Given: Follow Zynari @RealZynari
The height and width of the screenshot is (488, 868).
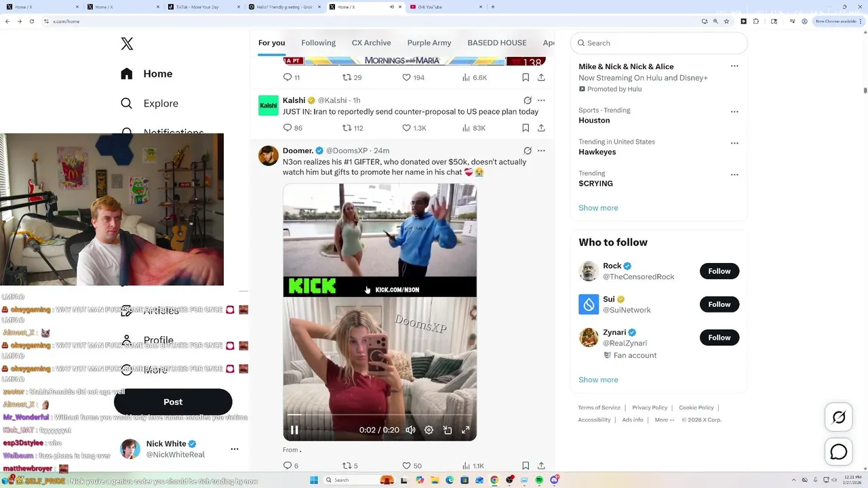Looking at the screenshot, I should (719, 338).
